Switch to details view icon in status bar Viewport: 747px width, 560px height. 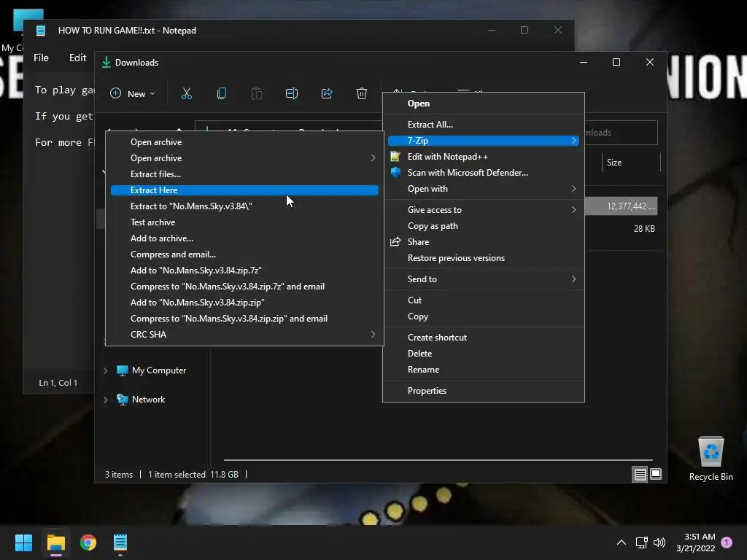[x=640, y=474]
